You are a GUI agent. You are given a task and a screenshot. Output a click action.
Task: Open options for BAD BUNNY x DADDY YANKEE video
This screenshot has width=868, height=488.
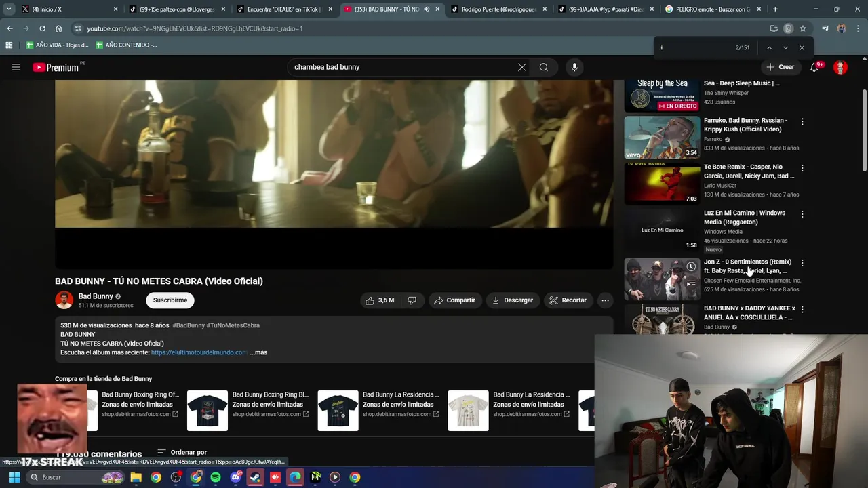coord(802,309)
